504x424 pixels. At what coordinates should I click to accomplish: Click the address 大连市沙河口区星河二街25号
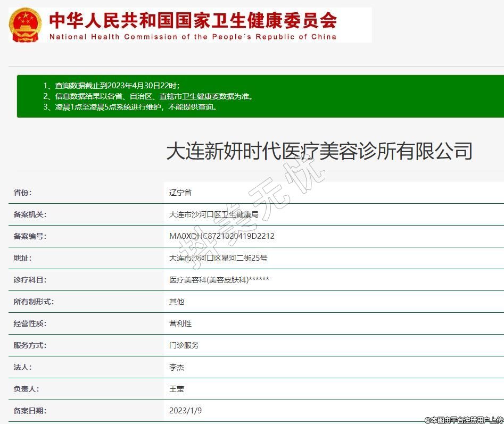point(218,258)
